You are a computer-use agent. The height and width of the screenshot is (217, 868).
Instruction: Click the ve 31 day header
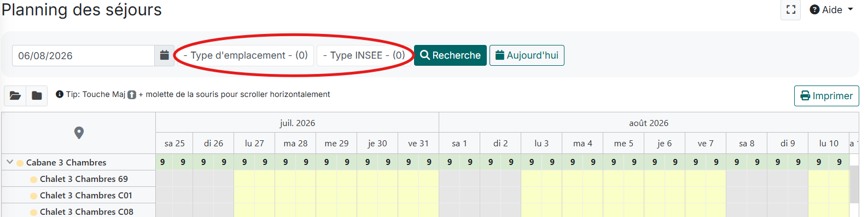point(418,144)
